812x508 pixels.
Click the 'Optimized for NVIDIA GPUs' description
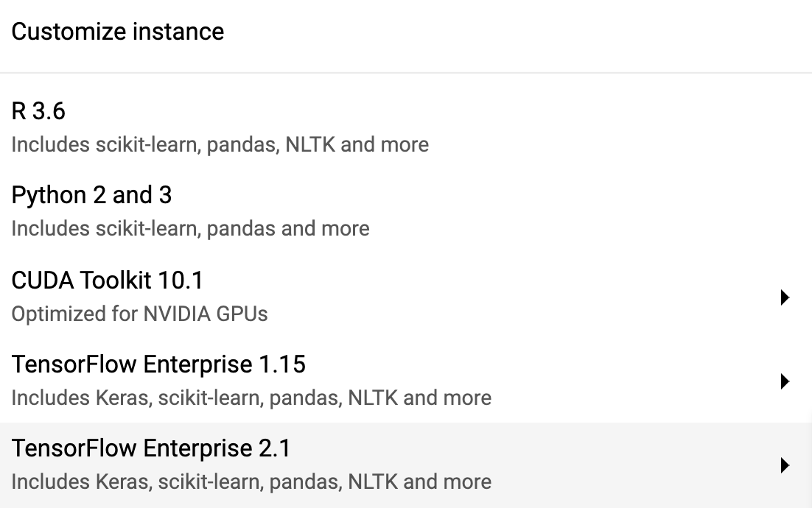(139, 314)
